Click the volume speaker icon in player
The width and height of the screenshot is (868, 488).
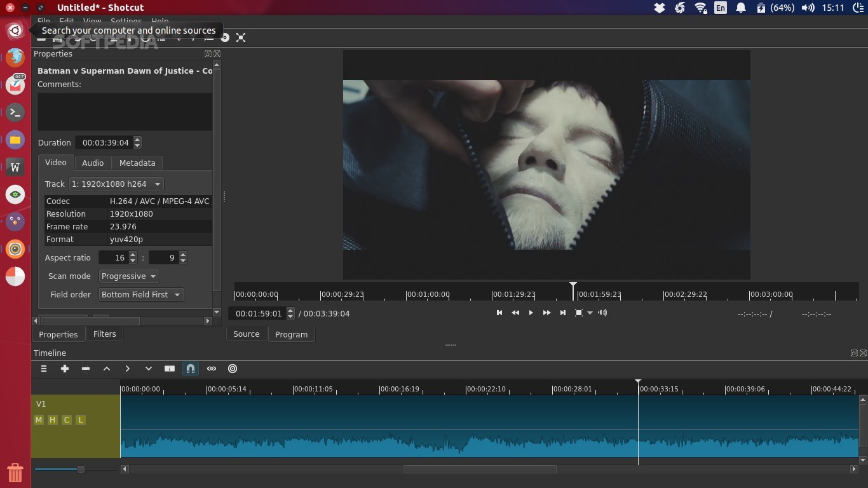(602, 313)
